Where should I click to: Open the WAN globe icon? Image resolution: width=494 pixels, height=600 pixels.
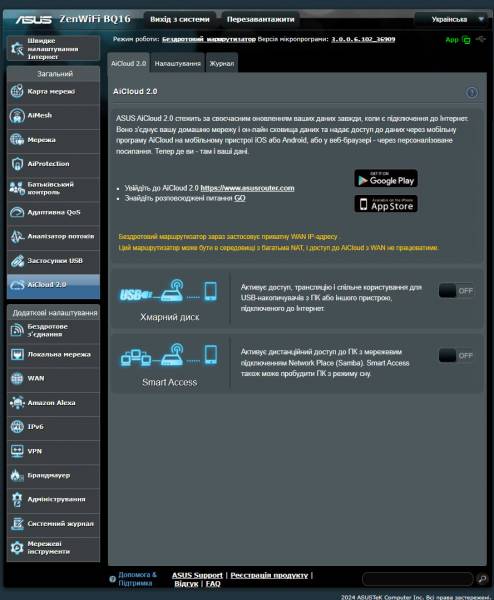pyautogui.click(x=17, y=378)
